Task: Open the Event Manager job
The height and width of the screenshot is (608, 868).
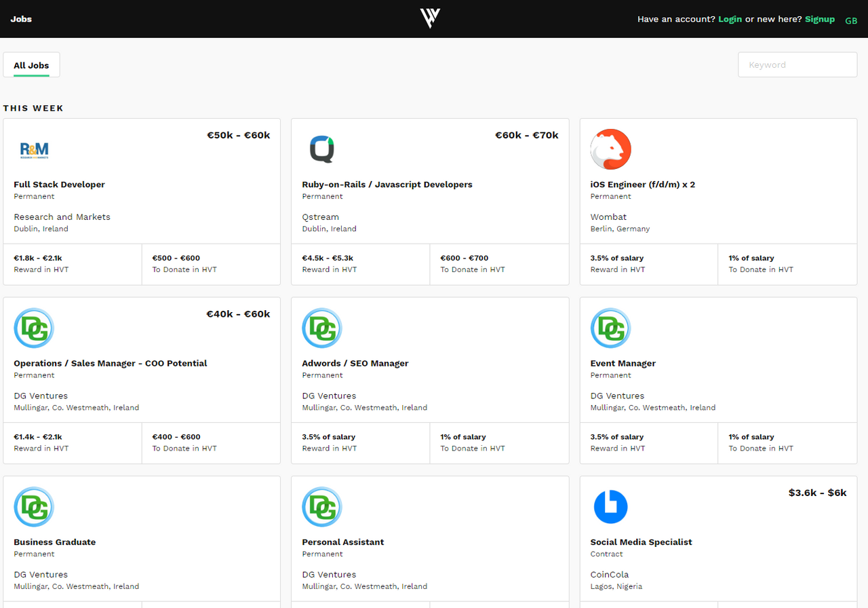Action: pyautogui.click(x=623, y=363)
